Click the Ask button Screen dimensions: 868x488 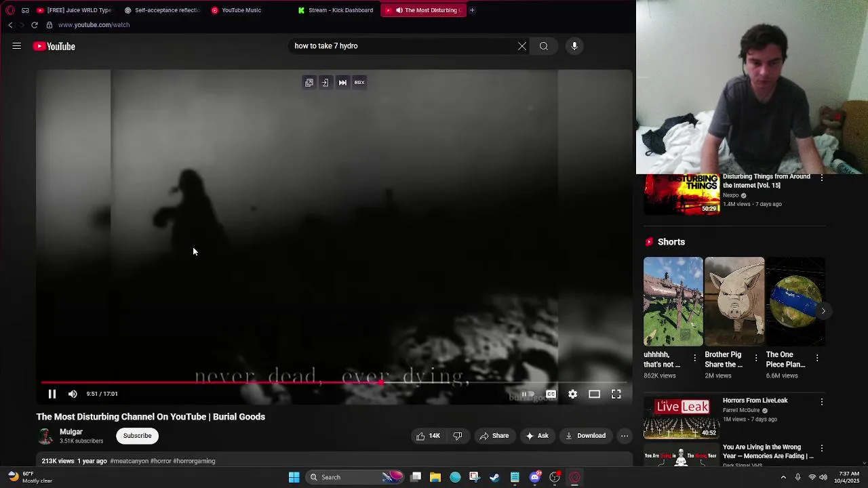537,436
